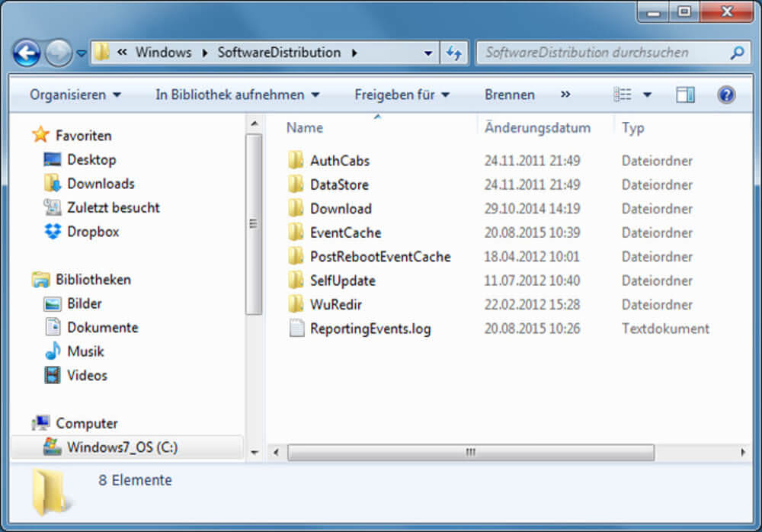
Task: Open Desktop in the Favoriten list
Action: tap(91, 159)
